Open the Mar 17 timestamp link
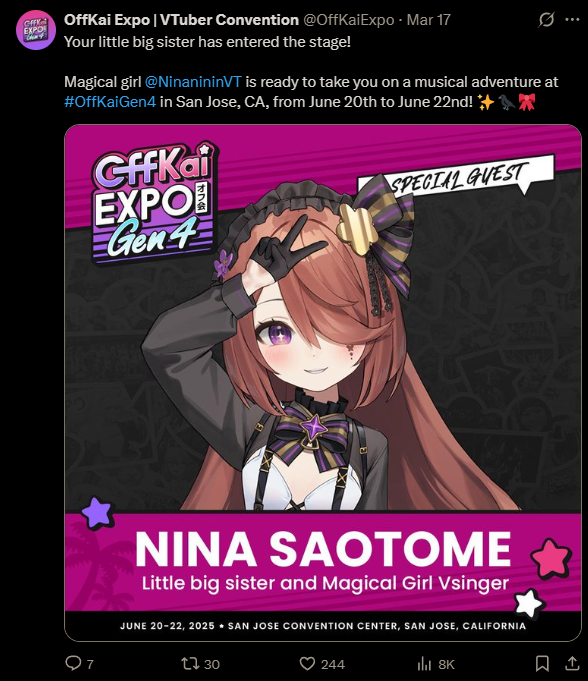This screenshot has height=681, width=588. pyautogui.click(x=429, y=20)
